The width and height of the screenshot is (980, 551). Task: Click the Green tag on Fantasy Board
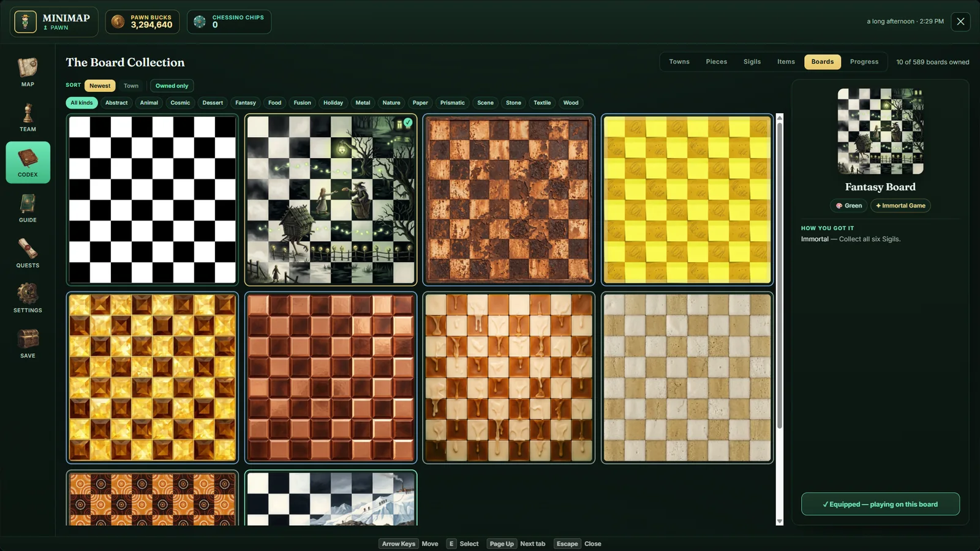coord(848,206)
